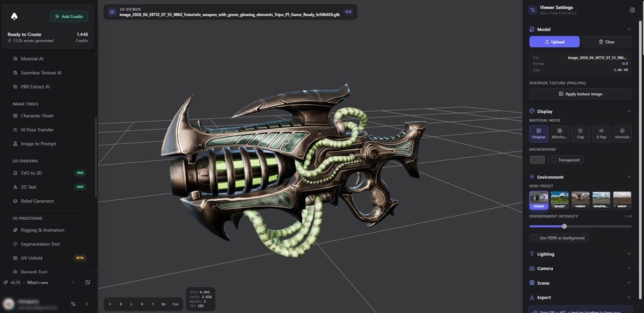Click the sparkle icon beside v5.73

[x=5, y=282]
